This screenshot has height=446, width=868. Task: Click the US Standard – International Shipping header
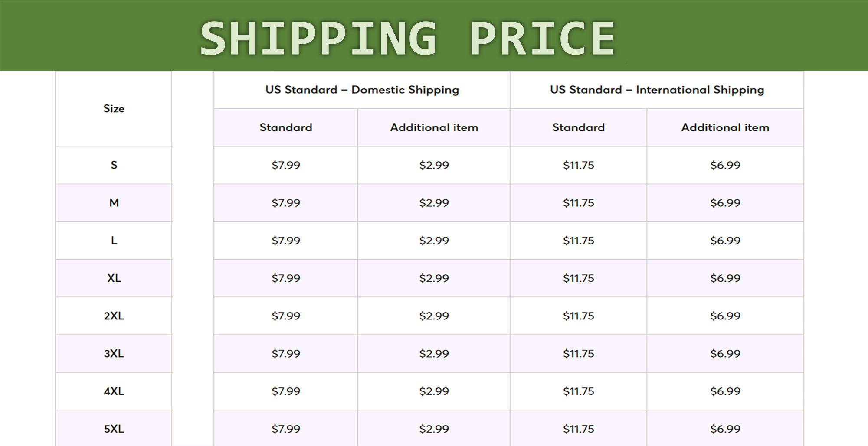(x=657, y=90)
